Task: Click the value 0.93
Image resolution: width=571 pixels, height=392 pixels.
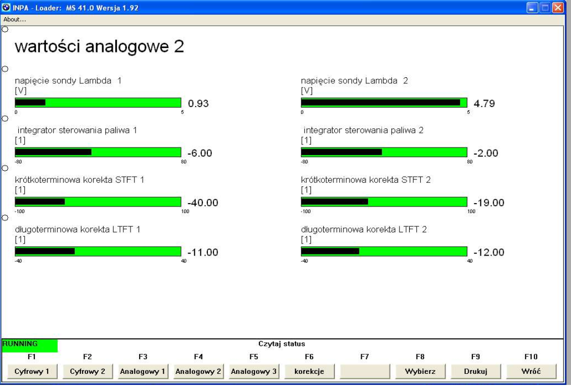Action: [198, 104]
